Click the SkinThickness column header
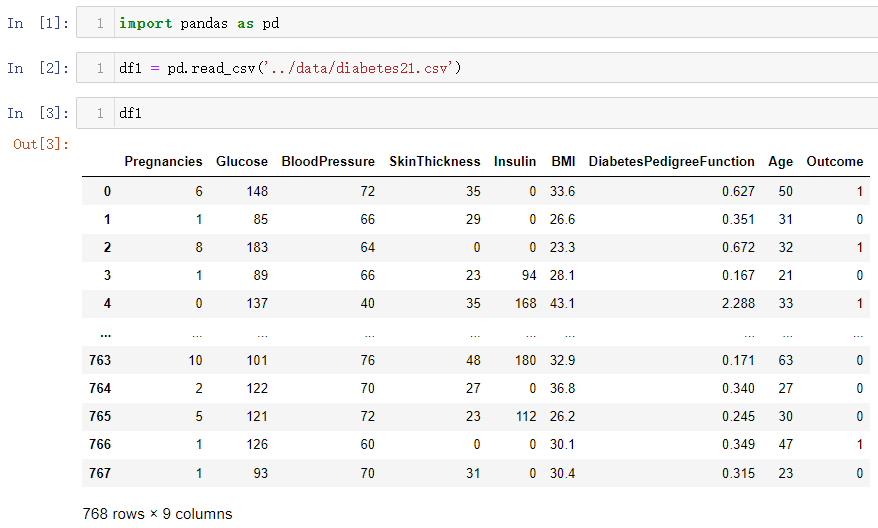The height and width of the screenshot is (528, 878). (x=435, y=162)
